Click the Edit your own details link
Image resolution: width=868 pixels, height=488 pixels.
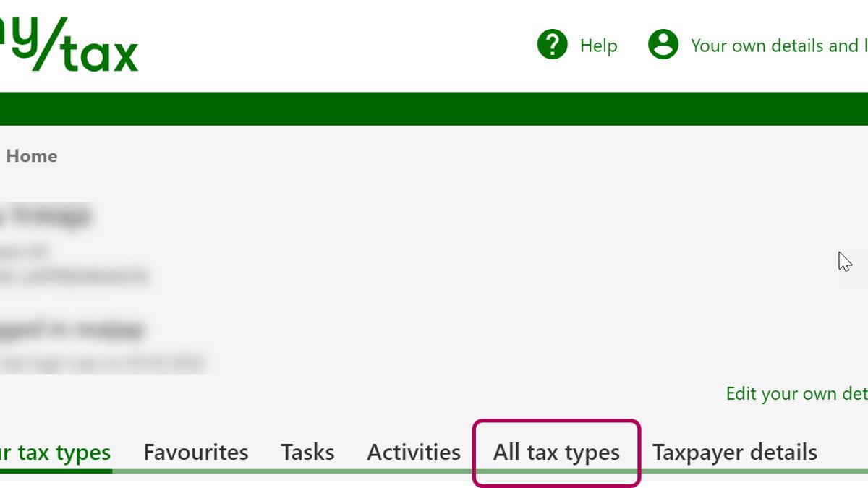tap(796, 393)
